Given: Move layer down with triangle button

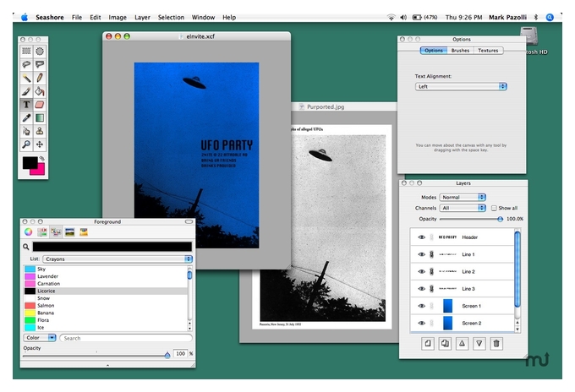Looking at the screenshot, I should coord(479,344).
